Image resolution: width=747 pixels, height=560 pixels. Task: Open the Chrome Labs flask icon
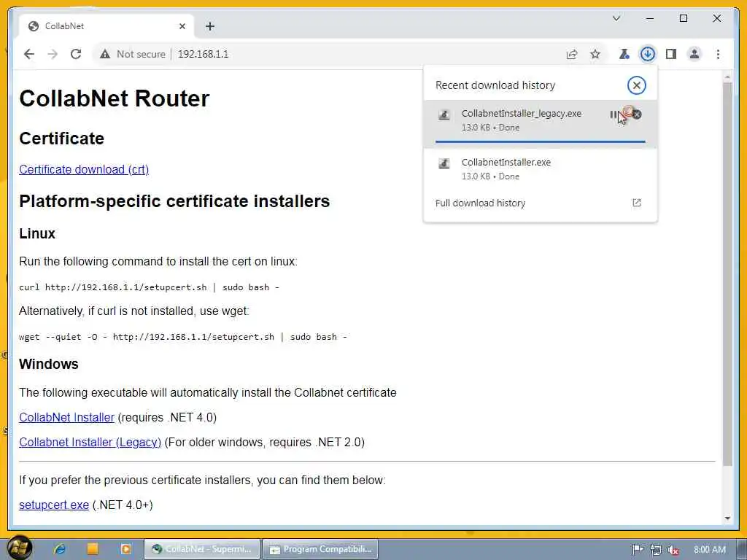tap(624, 54)
